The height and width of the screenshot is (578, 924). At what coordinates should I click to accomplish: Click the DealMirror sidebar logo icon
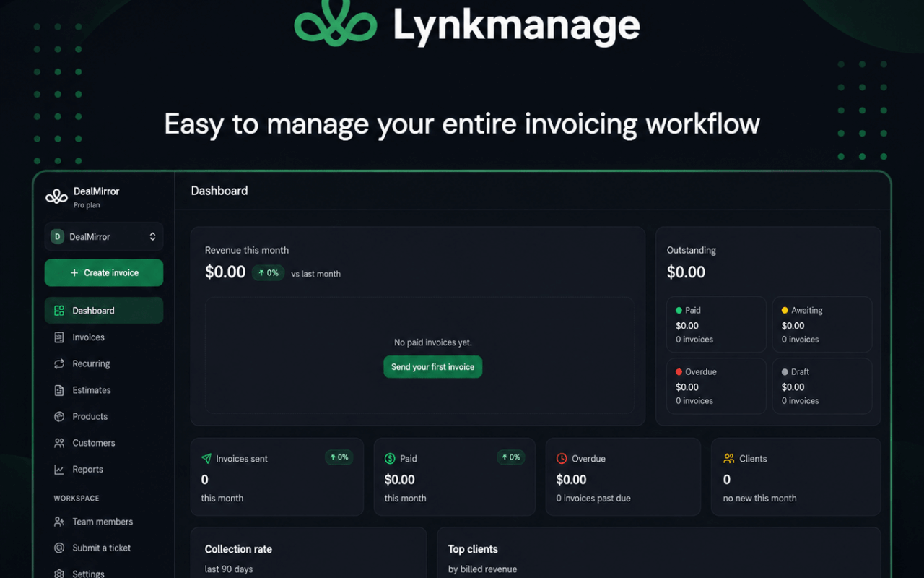click(x=56, y=197)
